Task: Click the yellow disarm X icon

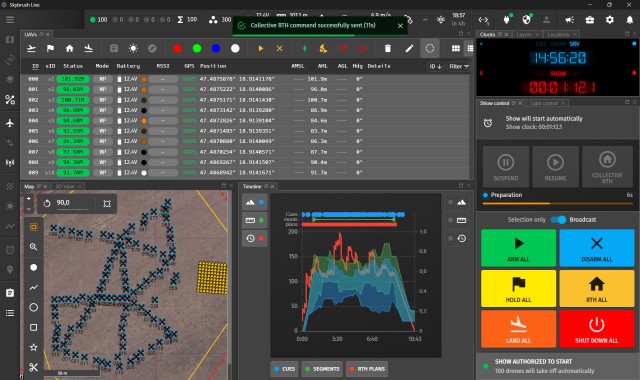Action: 280,49
